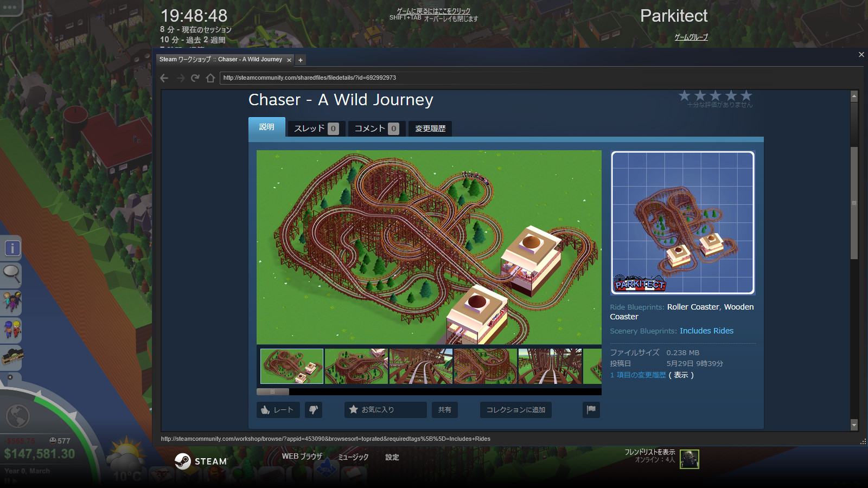
Task: Click the page title Chaser - A Wild Journey
Action: pos(341,100)
